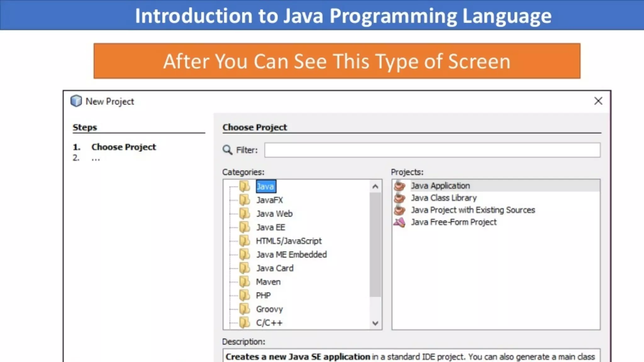Select Java Class Library project type
The width and height of the screenshot is (644, 362).
(x=443, y=198)
